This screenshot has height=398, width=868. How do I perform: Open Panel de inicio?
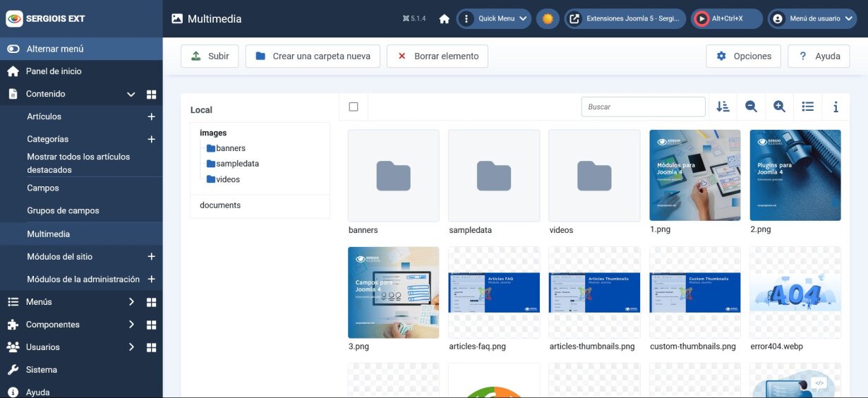[54, 71]
